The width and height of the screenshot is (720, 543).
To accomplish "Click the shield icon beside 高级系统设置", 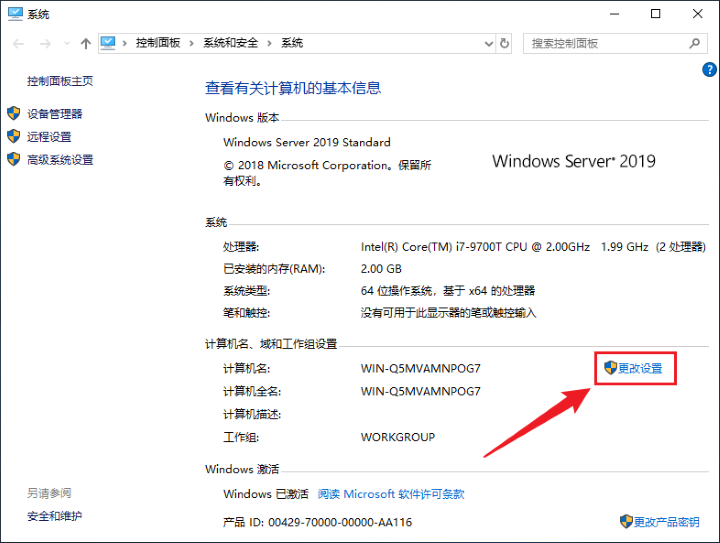I will pos(14,159).
